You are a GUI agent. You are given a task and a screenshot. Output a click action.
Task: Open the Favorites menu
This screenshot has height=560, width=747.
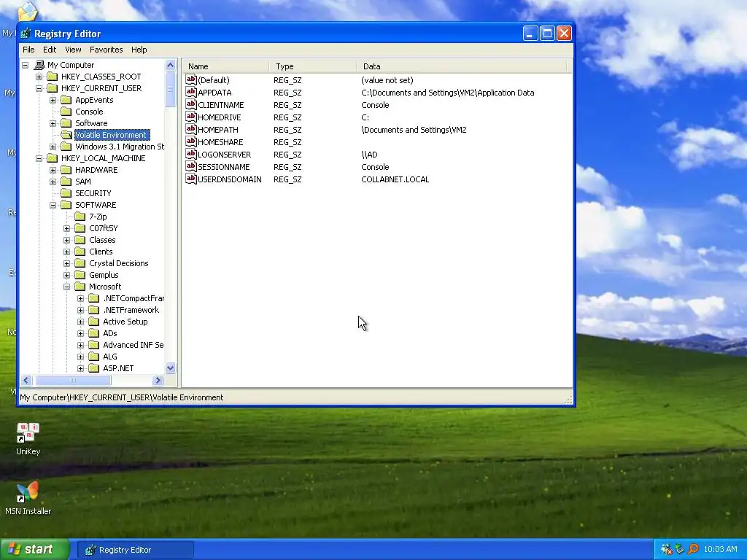[107, 50]
